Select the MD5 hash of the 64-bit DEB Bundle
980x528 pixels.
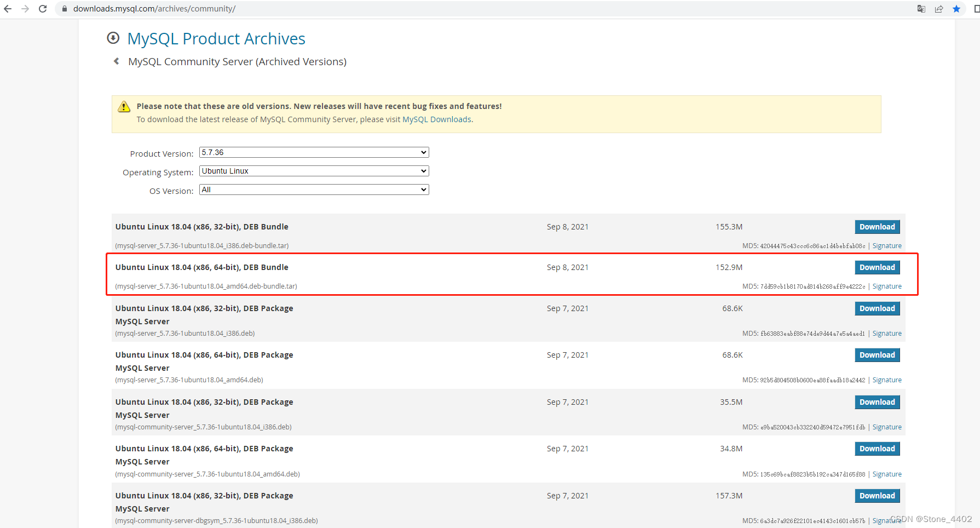[812, 286]
